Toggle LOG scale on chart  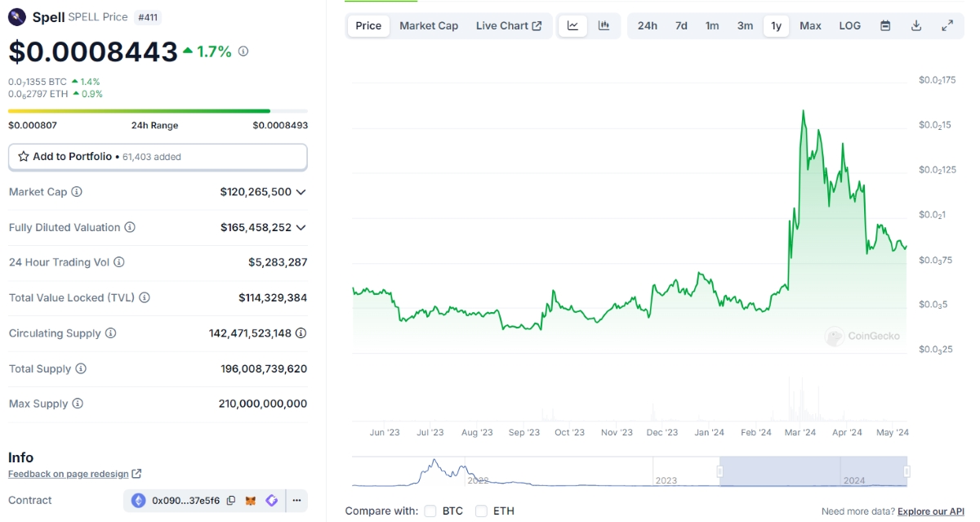tap(849, 25)
